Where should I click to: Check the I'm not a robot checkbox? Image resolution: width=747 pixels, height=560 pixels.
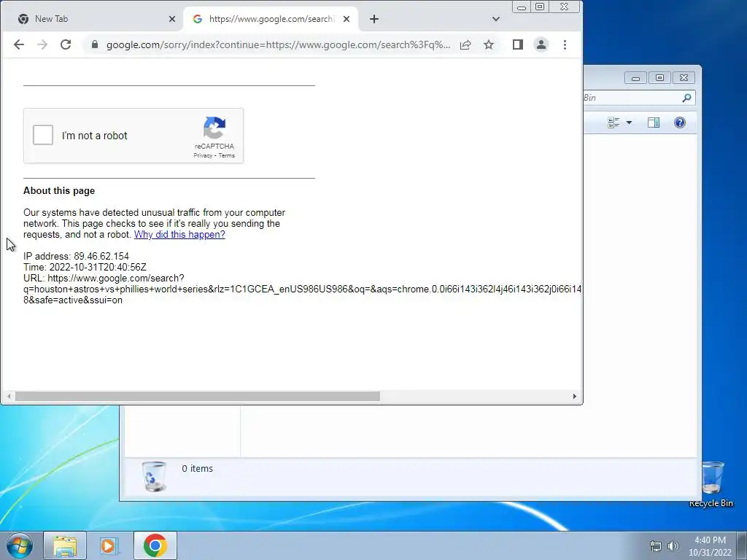point(43,135)
